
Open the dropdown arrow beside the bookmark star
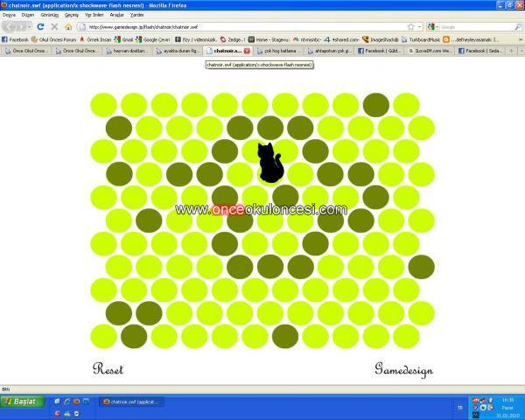tap(419, 26)
